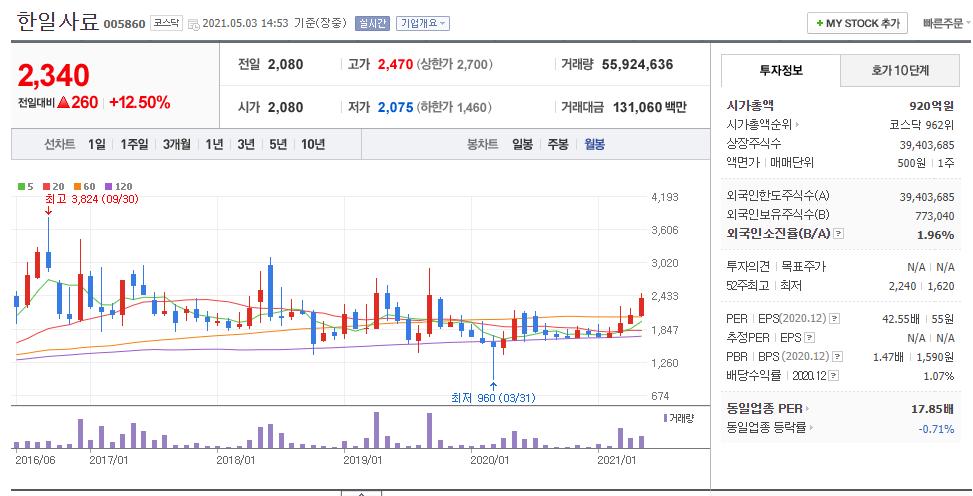Click the 동일업종 등락률 value -0.71%
The height and width of the screenshot is (496, 973).
[936, 428]
